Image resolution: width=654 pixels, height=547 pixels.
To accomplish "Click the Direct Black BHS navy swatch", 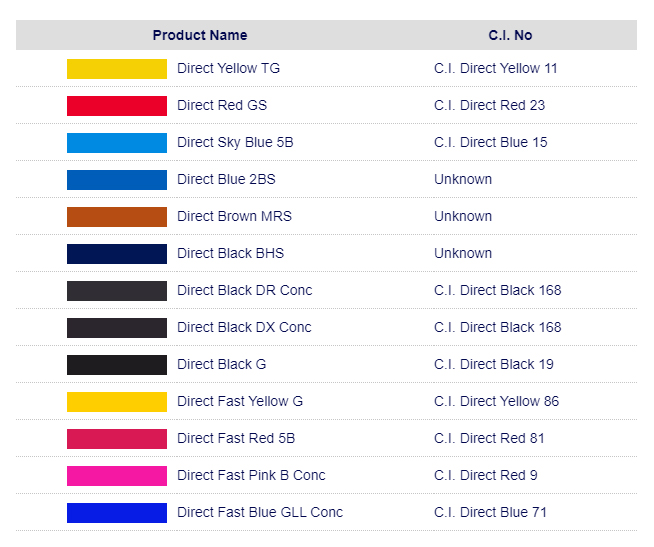I will [117, 254].
